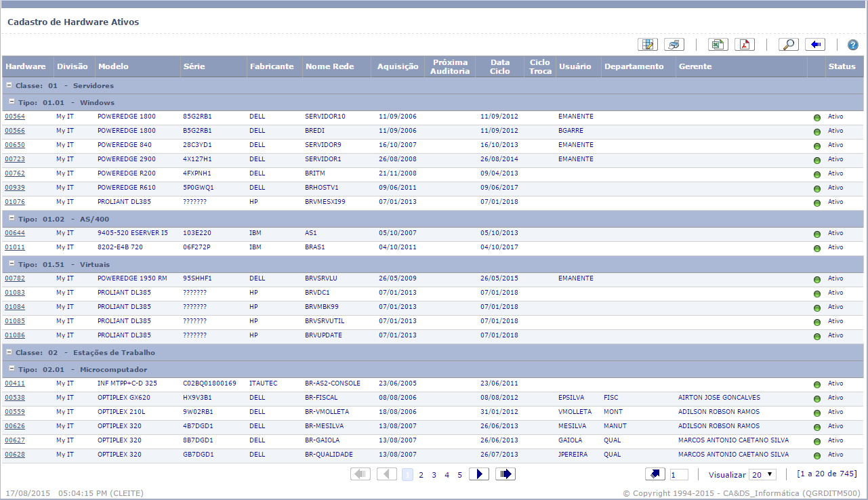Collapse the Classe 01 Servidores group
The height and width of the screenshot is (500, 868).
pyautogui.click(x=9, y=85)
